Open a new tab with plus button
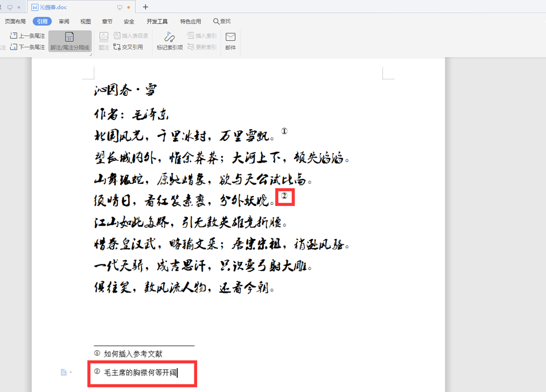 145,7
